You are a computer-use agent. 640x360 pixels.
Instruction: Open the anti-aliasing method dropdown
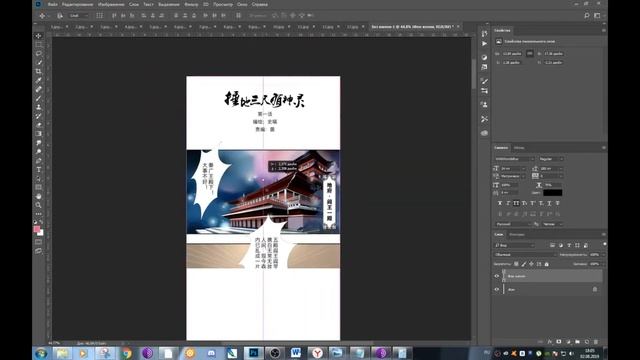553,224
